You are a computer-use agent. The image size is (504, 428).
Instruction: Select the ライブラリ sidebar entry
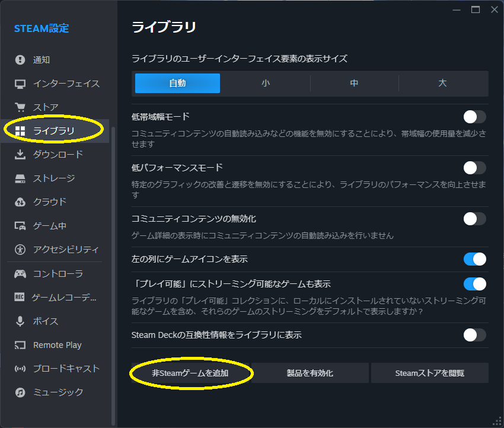click(55, 131)
